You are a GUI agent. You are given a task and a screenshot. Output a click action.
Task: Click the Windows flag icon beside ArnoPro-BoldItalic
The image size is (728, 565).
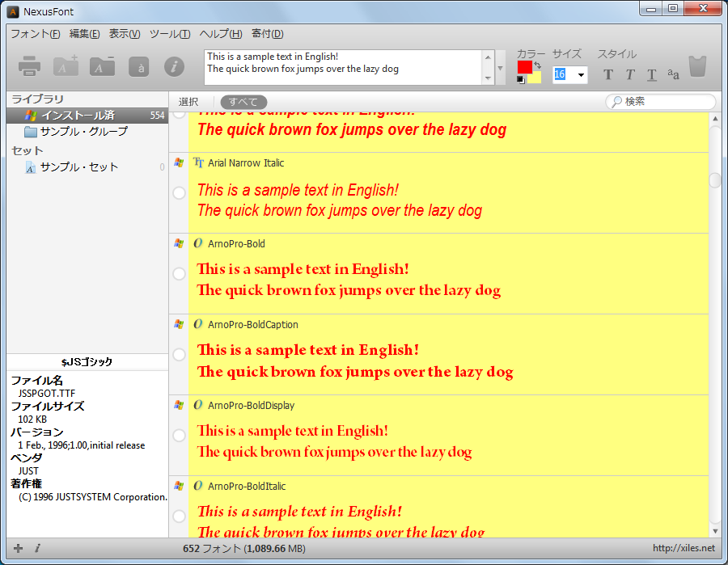click(x=179, y=486)
